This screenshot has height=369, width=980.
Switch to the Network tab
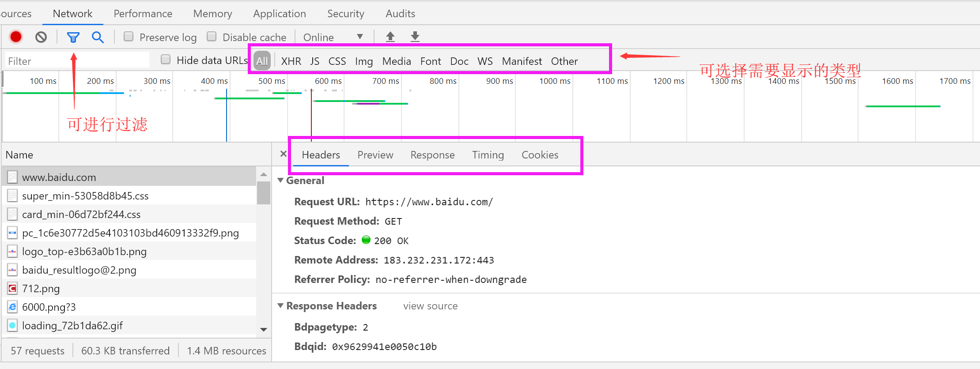click(x=72, y=14)
